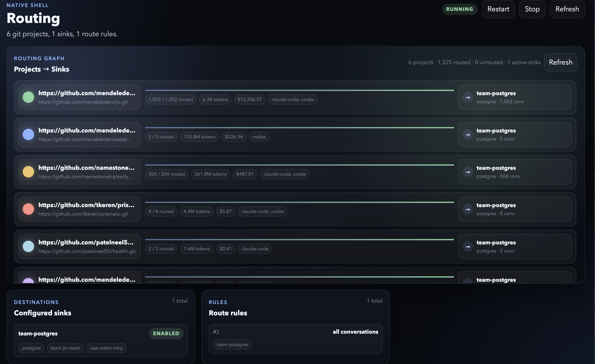Click the 'claude-code, codex' chip in namestonehq row

(x=285, y=174)
